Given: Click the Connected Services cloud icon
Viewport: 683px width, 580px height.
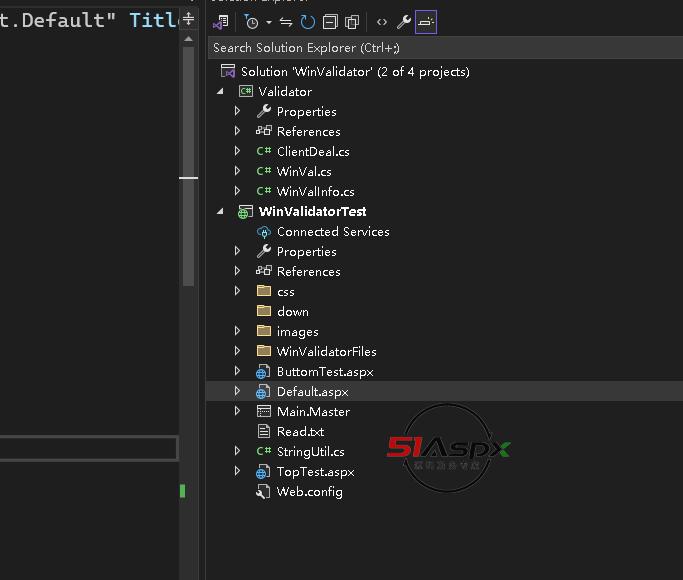Looking at the screenshot, I should 264,232.
